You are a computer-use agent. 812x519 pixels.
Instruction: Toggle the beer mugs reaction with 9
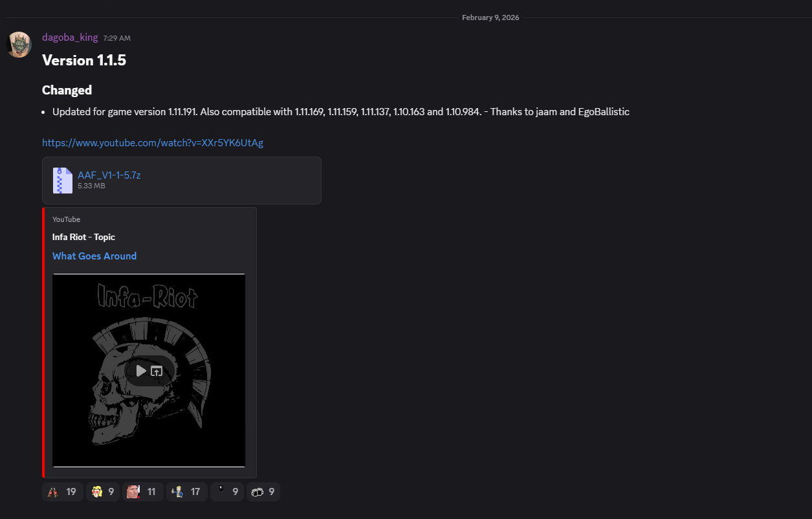263,492
